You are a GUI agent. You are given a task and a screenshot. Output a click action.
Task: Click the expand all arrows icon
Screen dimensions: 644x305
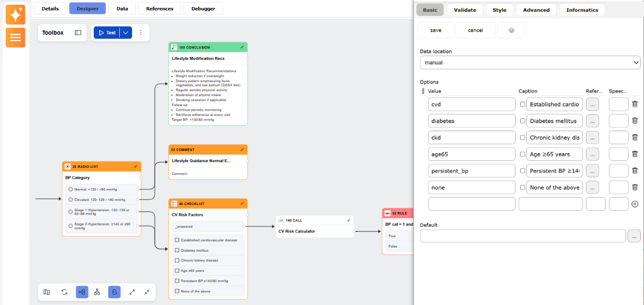(132, 292)
